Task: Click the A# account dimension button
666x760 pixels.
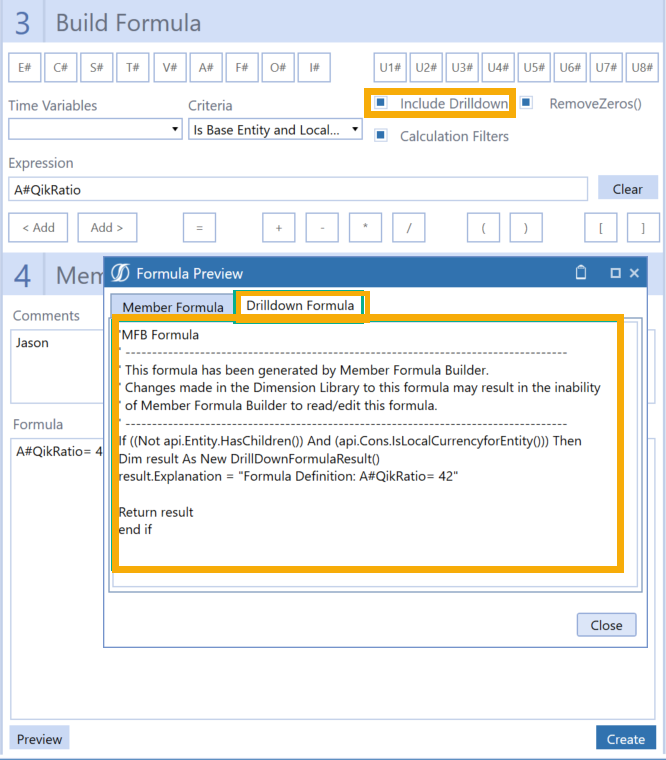Action: coord(205,67)
